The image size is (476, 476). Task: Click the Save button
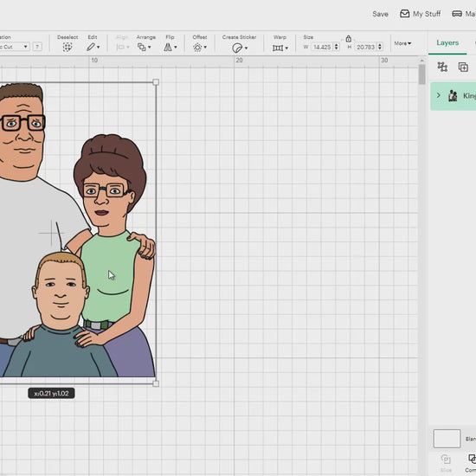380,14
